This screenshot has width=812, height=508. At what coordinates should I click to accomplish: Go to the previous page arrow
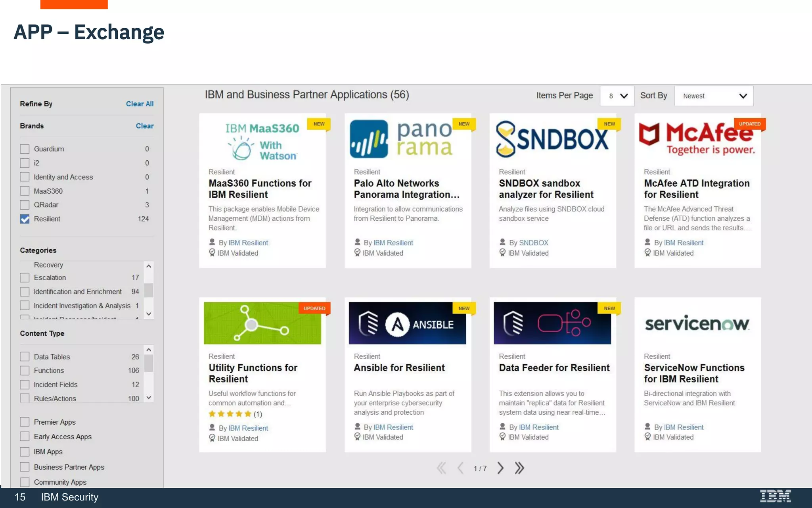[460, 468]
